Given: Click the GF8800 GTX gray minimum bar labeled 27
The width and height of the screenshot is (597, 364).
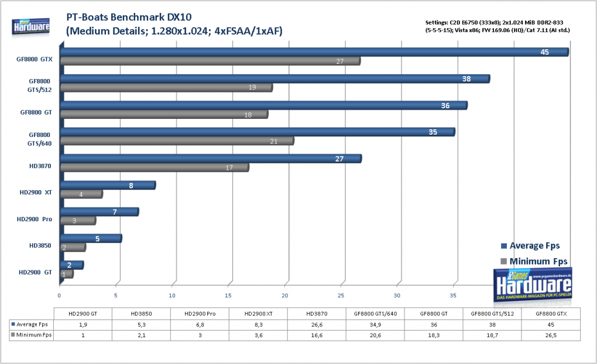Looking at the screenshot, I should click(210, 61).
